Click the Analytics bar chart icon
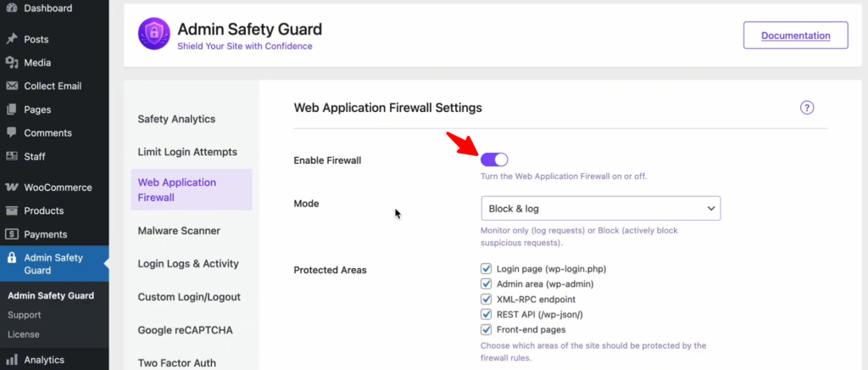The image size is (868, 370). 12,360
